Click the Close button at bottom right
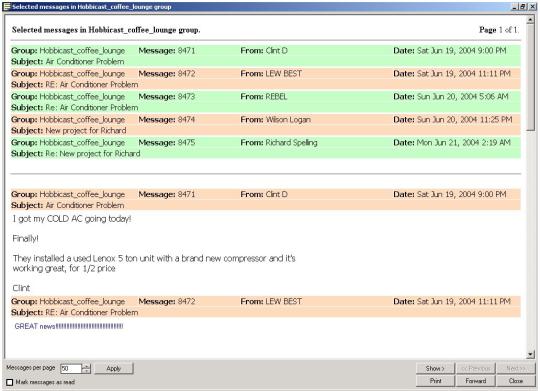 click(516, 381)
